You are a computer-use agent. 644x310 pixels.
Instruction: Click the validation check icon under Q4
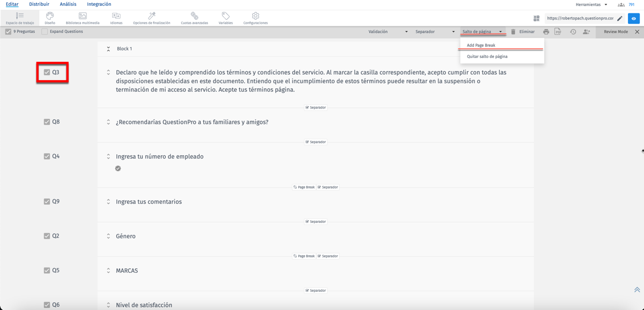click(118, 168)
